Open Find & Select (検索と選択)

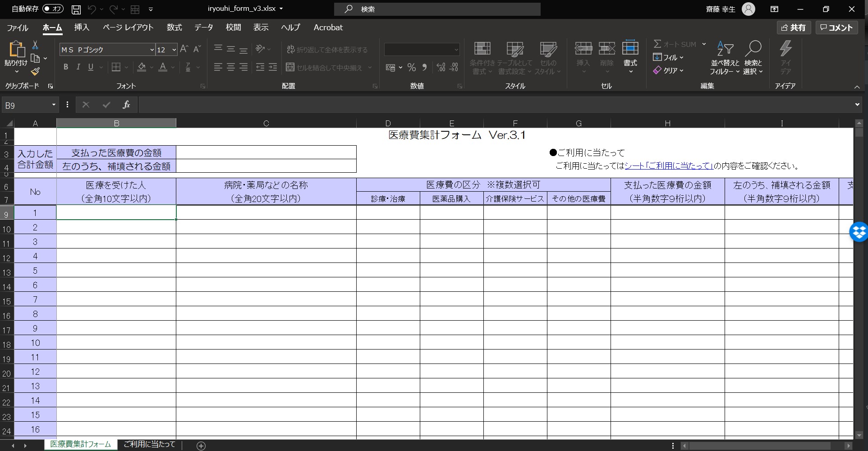click(753, 58)
